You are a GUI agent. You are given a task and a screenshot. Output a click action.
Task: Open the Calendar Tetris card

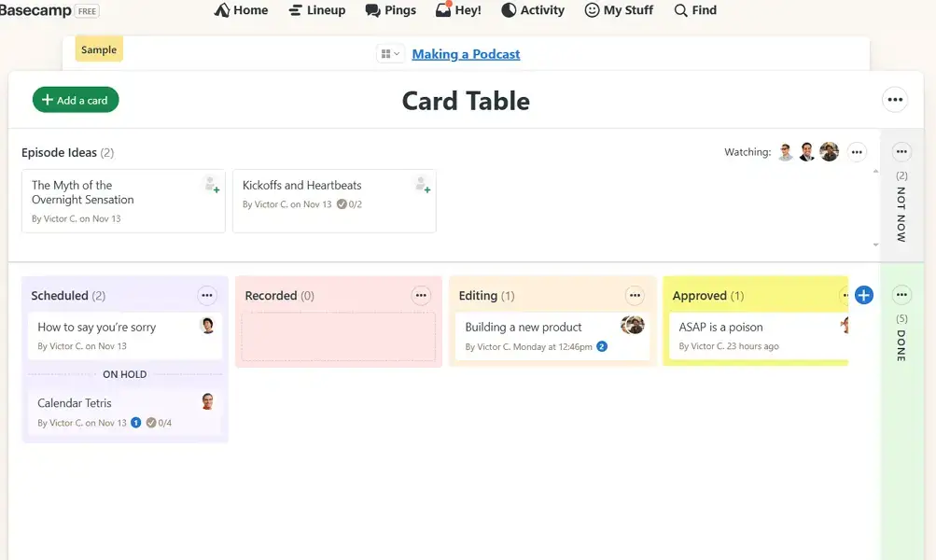(x=75, y=403)
